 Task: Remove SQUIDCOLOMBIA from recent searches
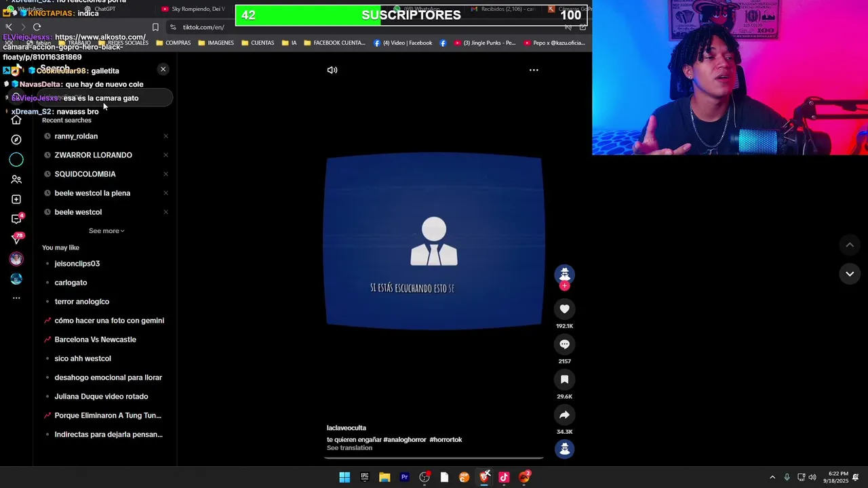pos(165,174)
